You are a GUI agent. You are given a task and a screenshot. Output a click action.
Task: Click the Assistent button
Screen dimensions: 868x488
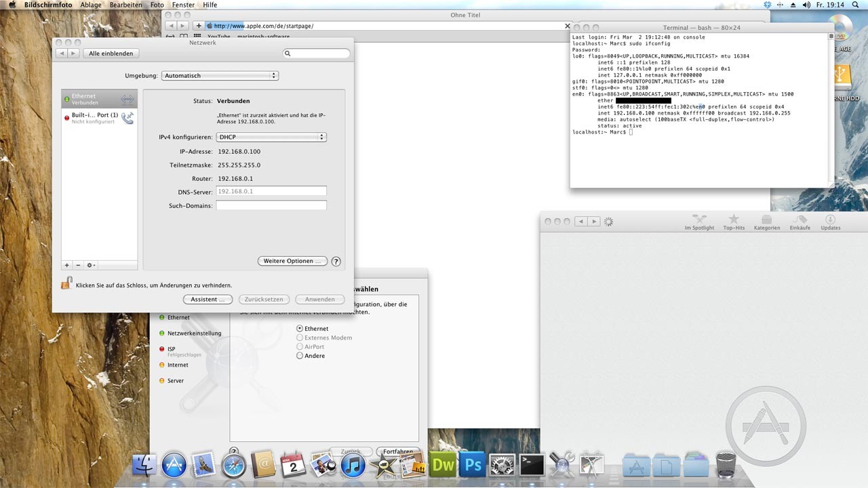pyautogui.click(x=208, y=299)
